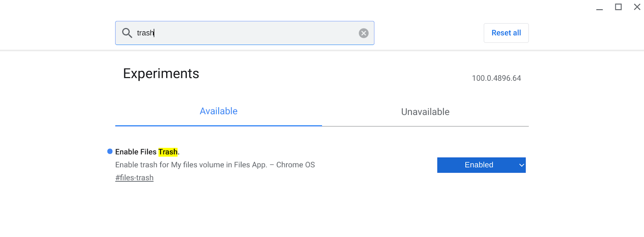The width and height of the screenshot is (644, 237).
Task: Close the Experiments window
Action: coord(637,7)
